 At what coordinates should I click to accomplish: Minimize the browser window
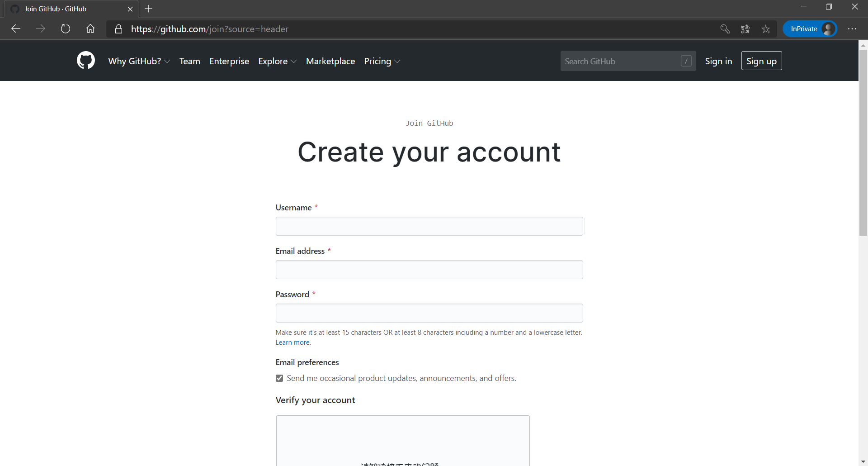point(803,7)
